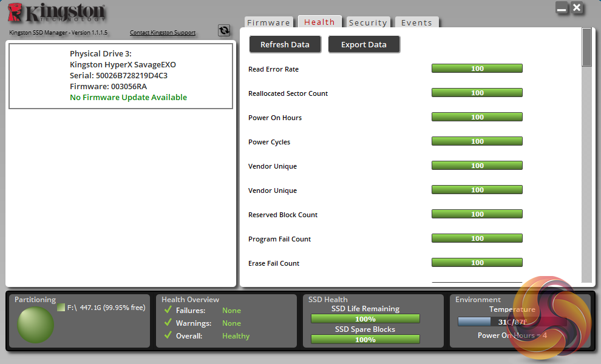Click the SSD Spare Blocks 100% bar

click(x=365, y=340)
